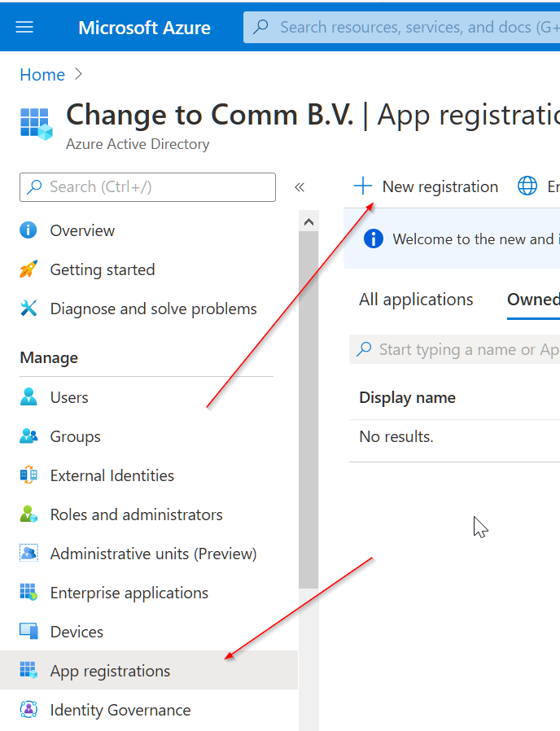This screenshot has height=731, width=560.
Task: Click the Overview info icon
Action: 28,230
